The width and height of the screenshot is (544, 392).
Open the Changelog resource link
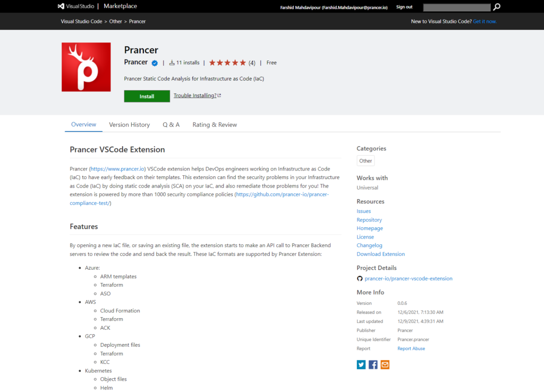tap(369, 245)
